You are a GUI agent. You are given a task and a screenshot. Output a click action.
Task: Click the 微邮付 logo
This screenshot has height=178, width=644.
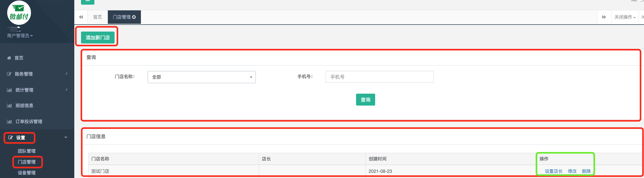coord(19,12)
